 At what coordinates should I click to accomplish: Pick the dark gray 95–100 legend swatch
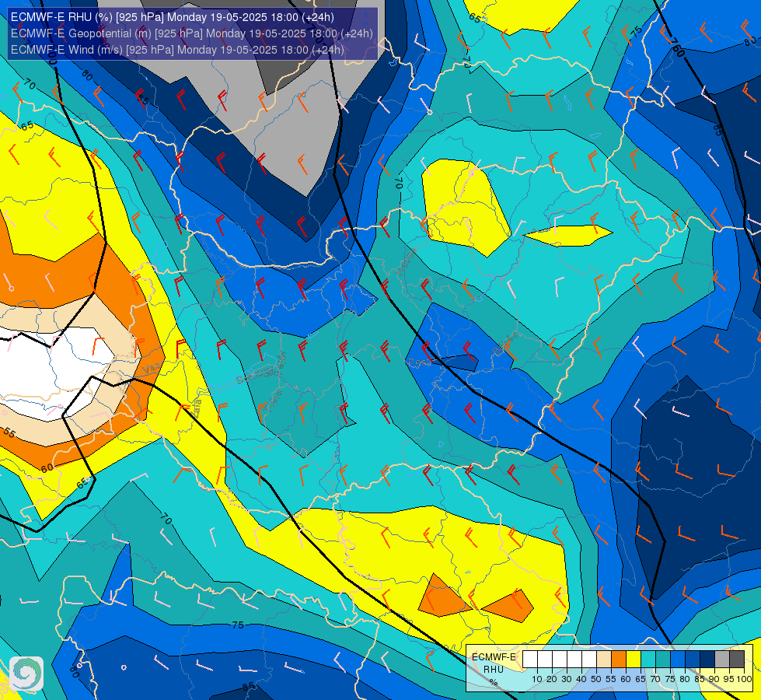pyautogui.click(x=737, y=659)
